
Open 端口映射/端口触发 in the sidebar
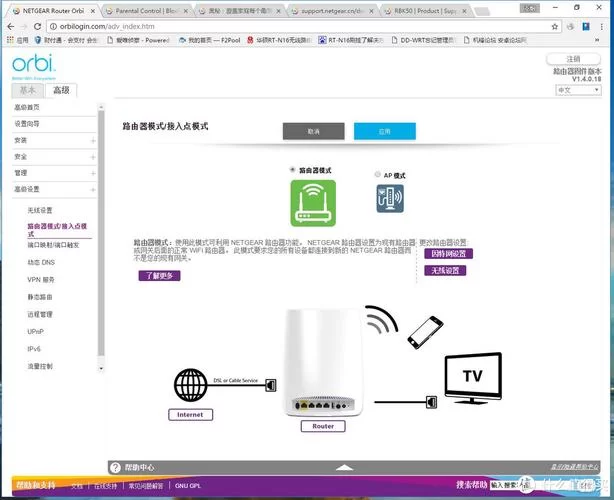click(x=53, y=245)
